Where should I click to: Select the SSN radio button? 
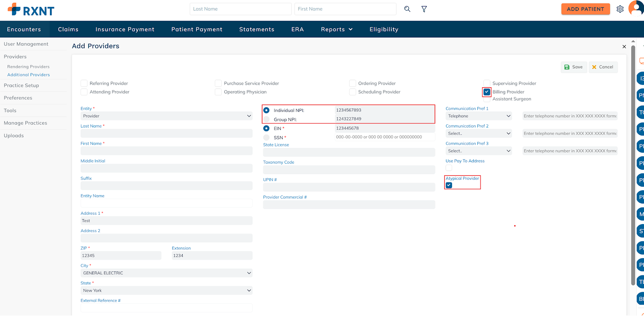click(266, 138)
